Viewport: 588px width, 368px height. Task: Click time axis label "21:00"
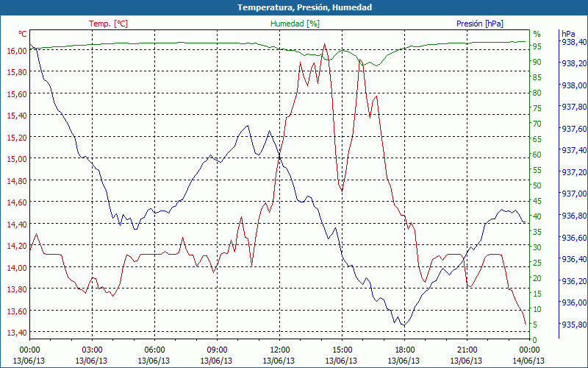pos(467,350)
